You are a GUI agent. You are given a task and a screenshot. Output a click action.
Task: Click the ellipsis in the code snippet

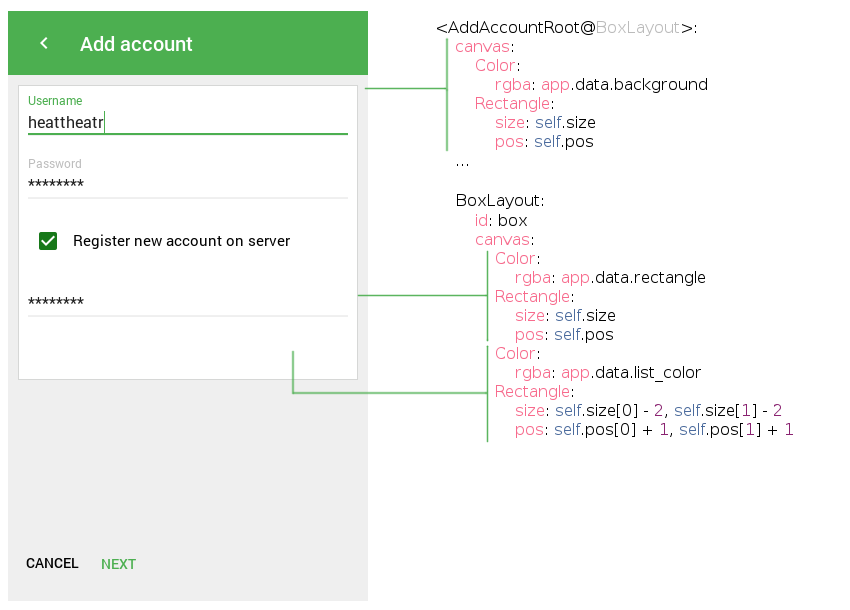point(462,162)
